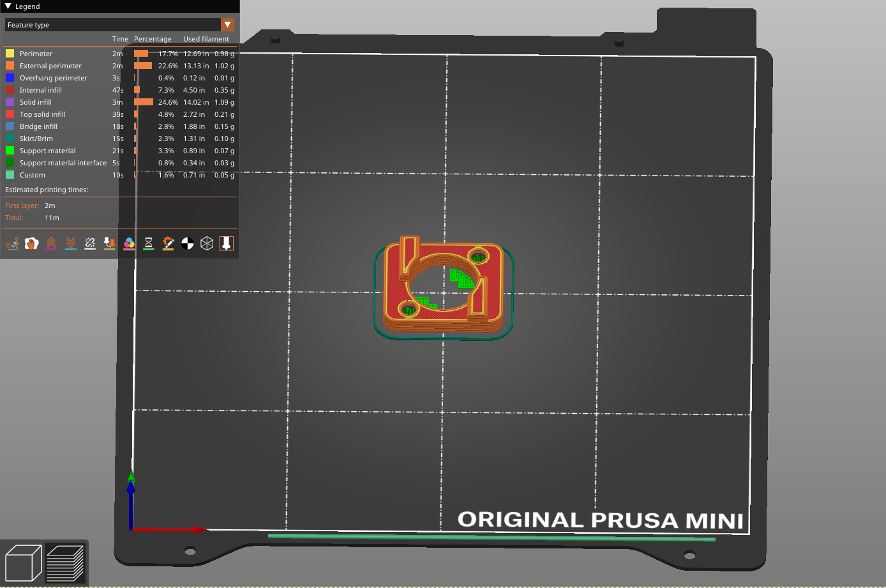Image resolution: width=886 pixels, height=588 pixels.
Task: Toggle Perimeter feature visibility
Action: pyautogui.click(x=120, y=54)
